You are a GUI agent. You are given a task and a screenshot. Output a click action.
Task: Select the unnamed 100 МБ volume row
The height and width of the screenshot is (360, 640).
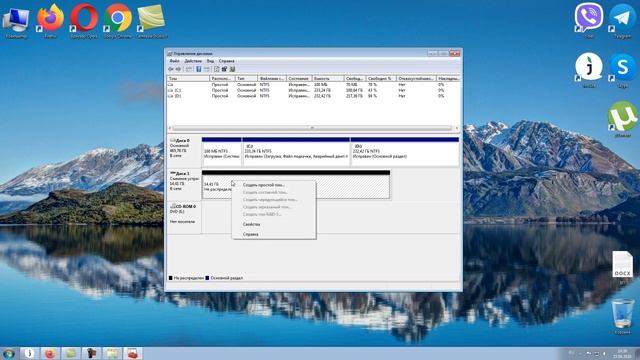(313, 84)
